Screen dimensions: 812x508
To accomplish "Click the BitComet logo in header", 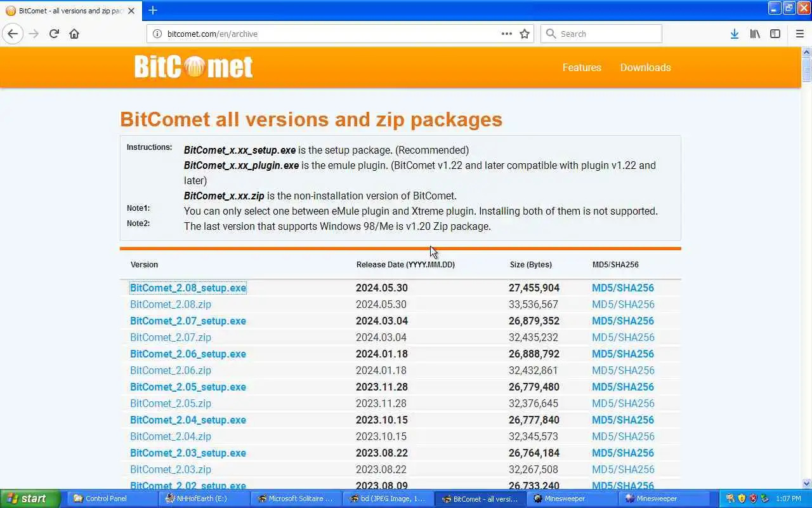I will (193, 67).
